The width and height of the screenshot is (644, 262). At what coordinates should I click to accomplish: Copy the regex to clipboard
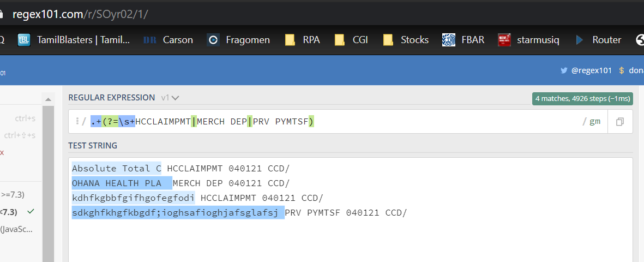(619, 122)
